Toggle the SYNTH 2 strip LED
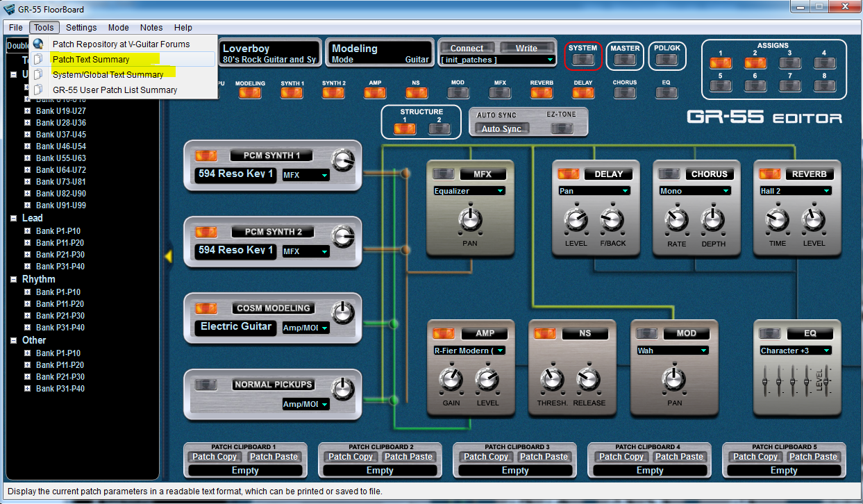Image resolution: width=863 pixels, height=504 pixels. 333,92
